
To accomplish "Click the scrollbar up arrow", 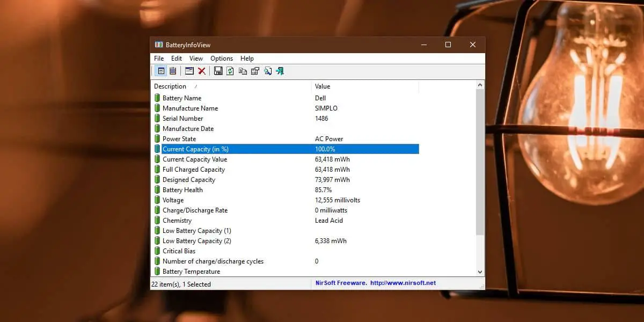I will pos(480,85).
